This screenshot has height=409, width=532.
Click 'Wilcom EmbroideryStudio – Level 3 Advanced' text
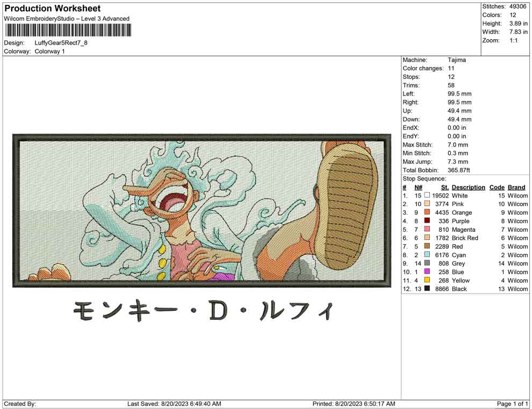coord(67,19)
